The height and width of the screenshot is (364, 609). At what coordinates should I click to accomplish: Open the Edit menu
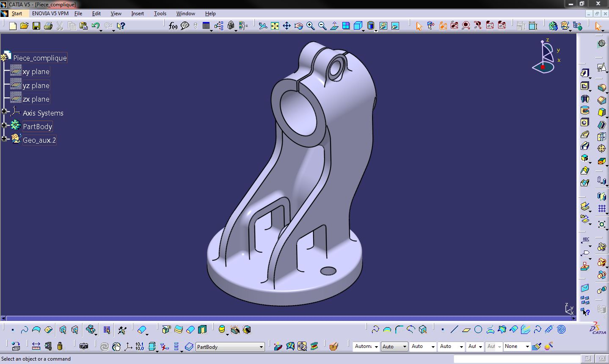(x=96, y=14)
